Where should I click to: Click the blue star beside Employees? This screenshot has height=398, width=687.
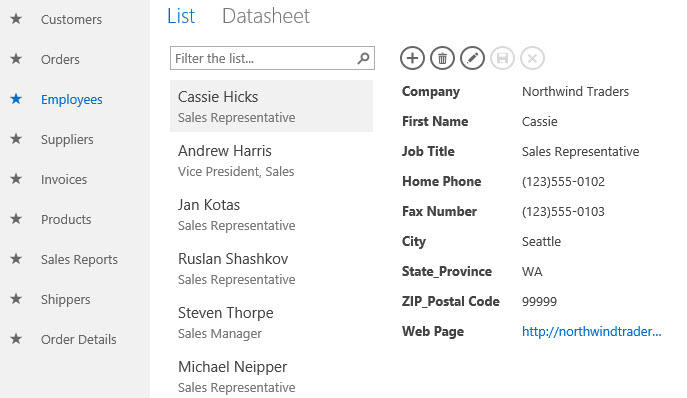(16, 99)
